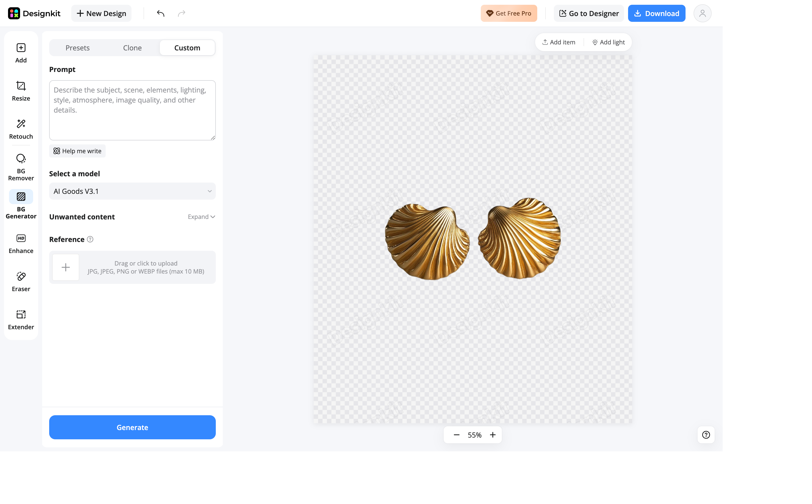Viewport: 812px width, 504px height.
Task: Open the Extender tool
Action: click(x=21, y=320)
